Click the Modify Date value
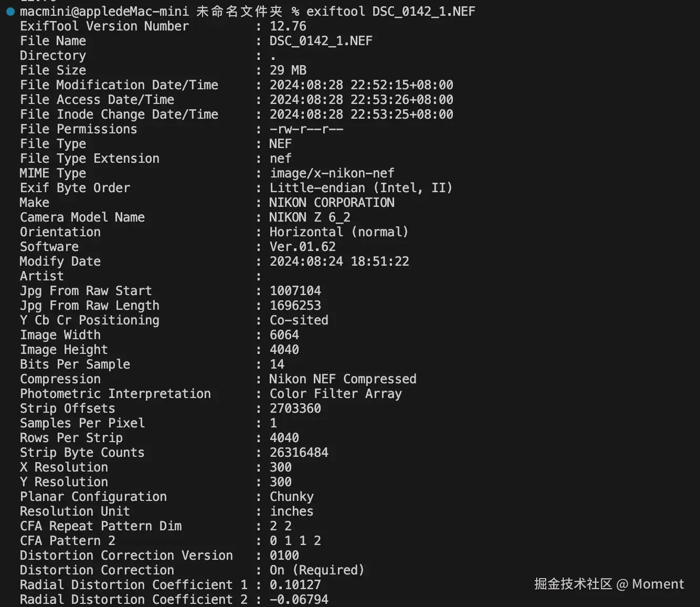 pos(340,261)
